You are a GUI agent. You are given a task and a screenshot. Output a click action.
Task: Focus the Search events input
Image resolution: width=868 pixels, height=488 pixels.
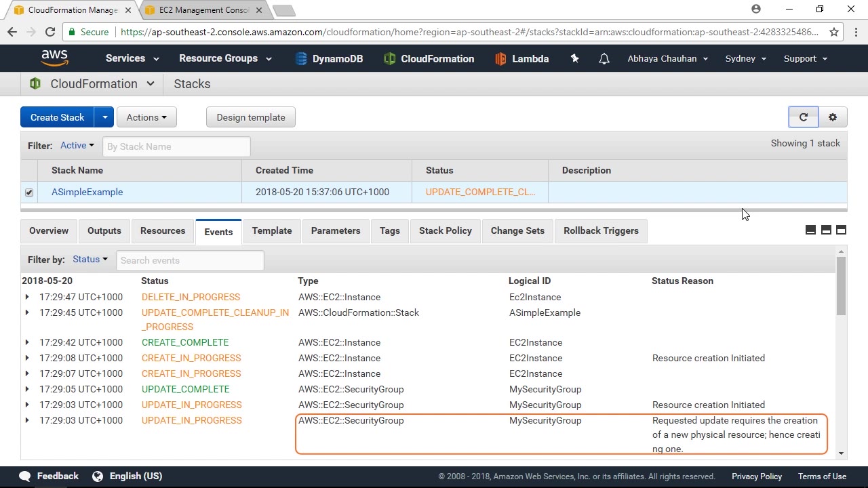point(190,260)
